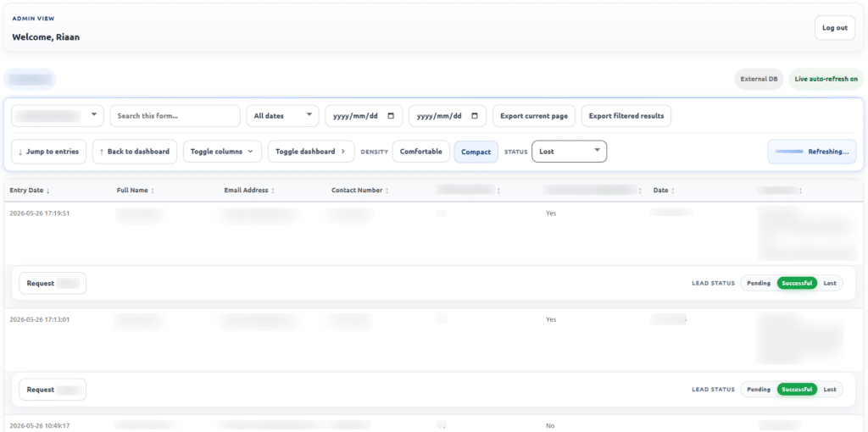The width and height of the screenshot is (868, 432).
Task: Set 17:13:01 entry lead status to Lost
Action: (829, 390)
